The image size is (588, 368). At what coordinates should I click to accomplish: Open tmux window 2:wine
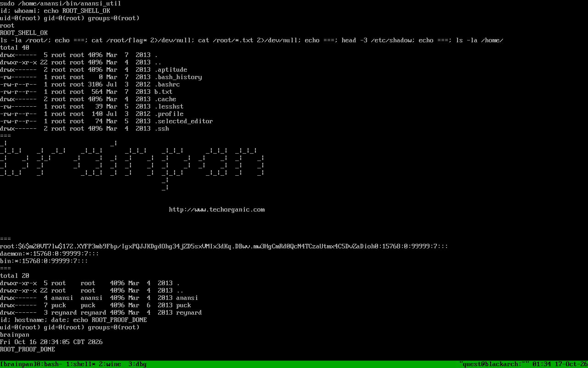[x=110, y=364]
